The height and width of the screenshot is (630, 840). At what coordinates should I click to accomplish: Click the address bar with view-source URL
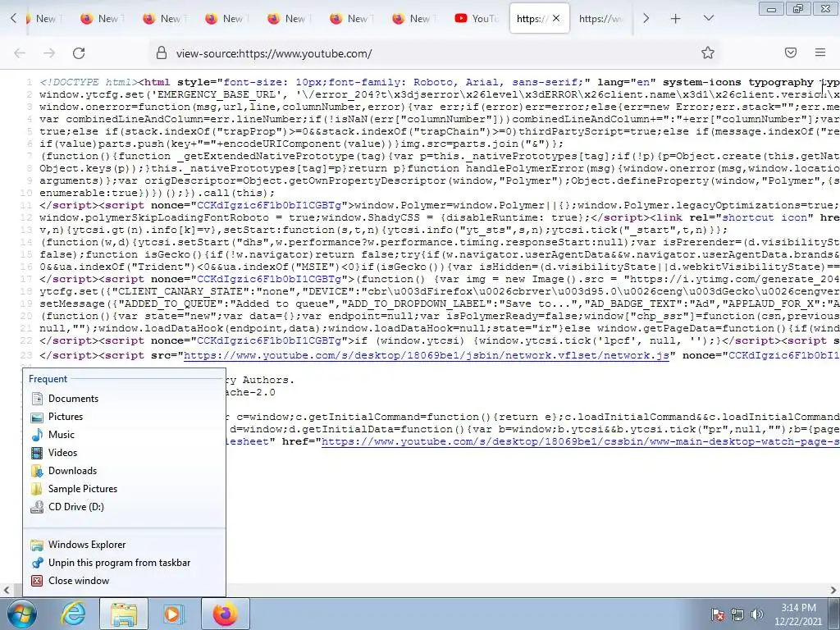pyautogui.click(x=434, y=53)
